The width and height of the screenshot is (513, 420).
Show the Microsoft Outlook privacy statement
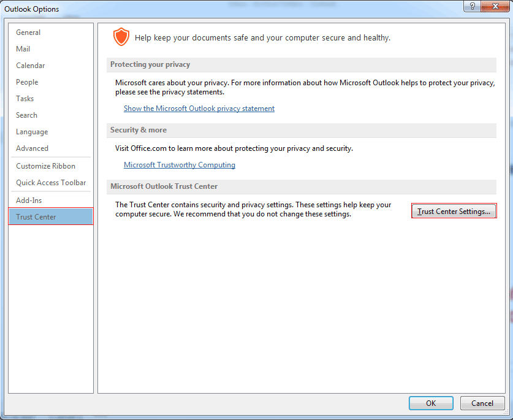[x=199, y=109]
